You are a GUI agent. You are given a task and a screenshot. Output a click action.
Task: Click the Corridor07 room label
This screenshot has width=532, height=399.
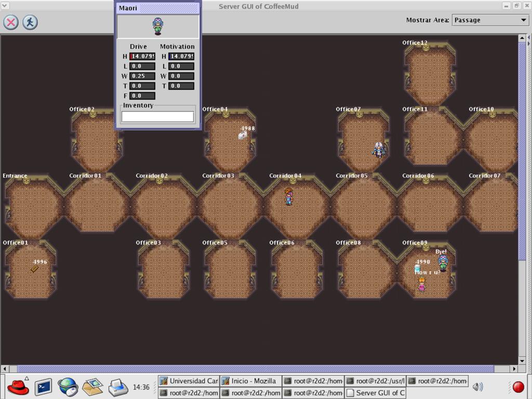(485, 176)
